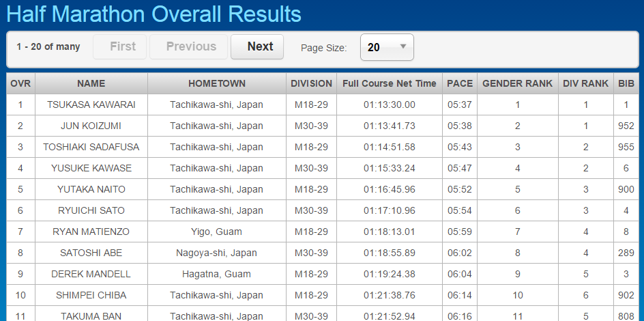This screenshot has width=644, height=321.
Task: Sort by the PACE column header
Action: point(460,83)
